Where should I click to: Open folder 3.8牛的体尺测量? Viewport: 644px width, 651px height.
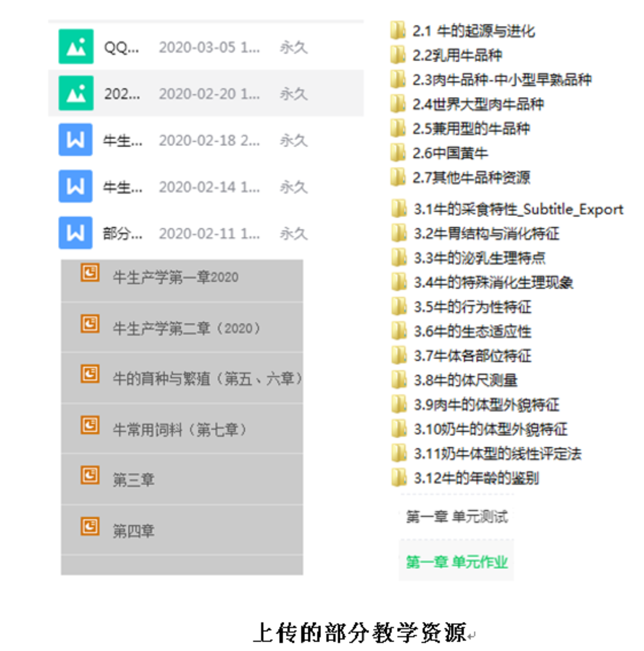point(465,380)
